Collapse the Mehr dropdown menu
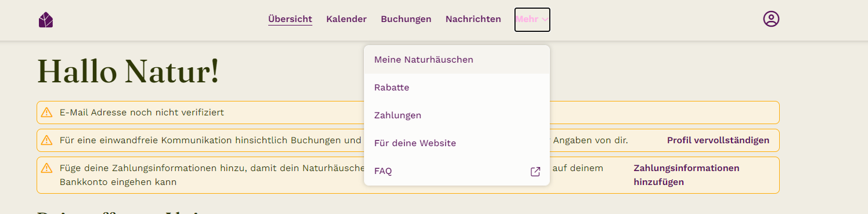 (x=532, y=19)
